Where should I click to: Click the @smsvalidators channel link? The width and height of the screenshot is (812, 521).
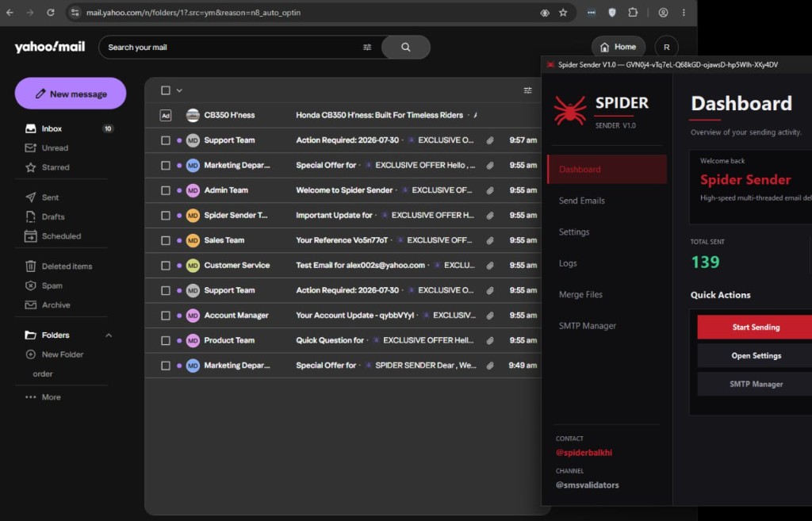(588, 485)
